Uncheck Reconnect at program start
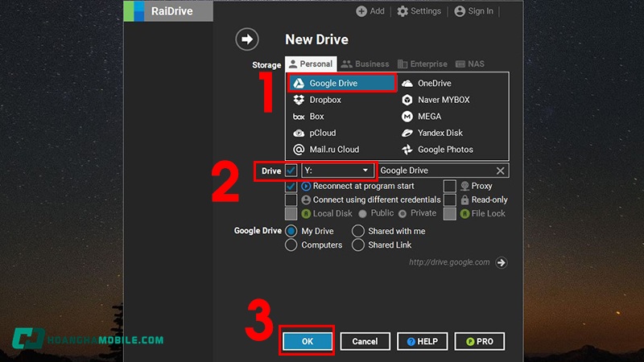 coord(291,186)
